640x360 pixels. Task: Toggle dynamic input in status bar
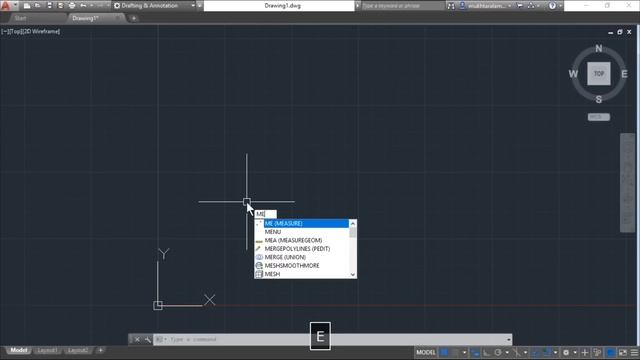476,352
